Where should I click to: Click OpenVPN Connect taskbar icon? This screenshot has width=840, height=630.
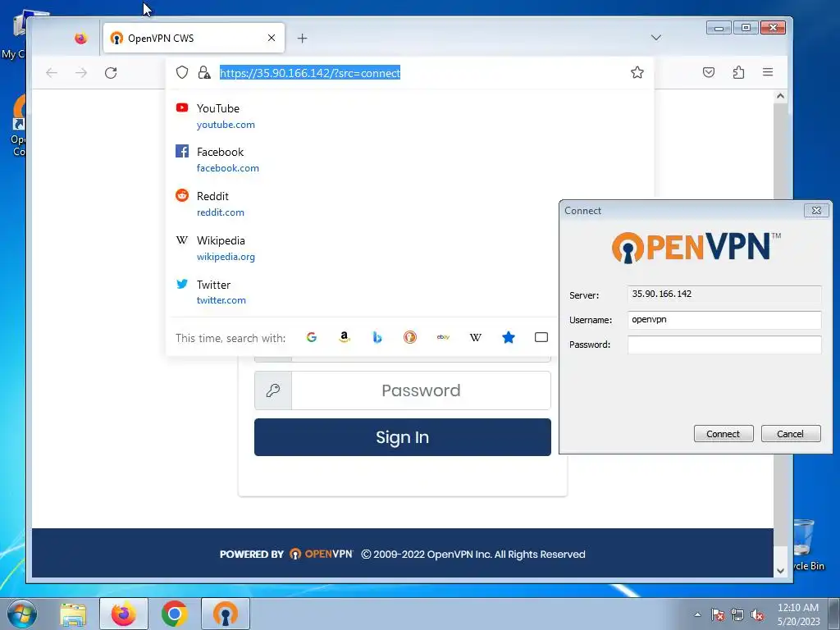click(x=225, y=614)
